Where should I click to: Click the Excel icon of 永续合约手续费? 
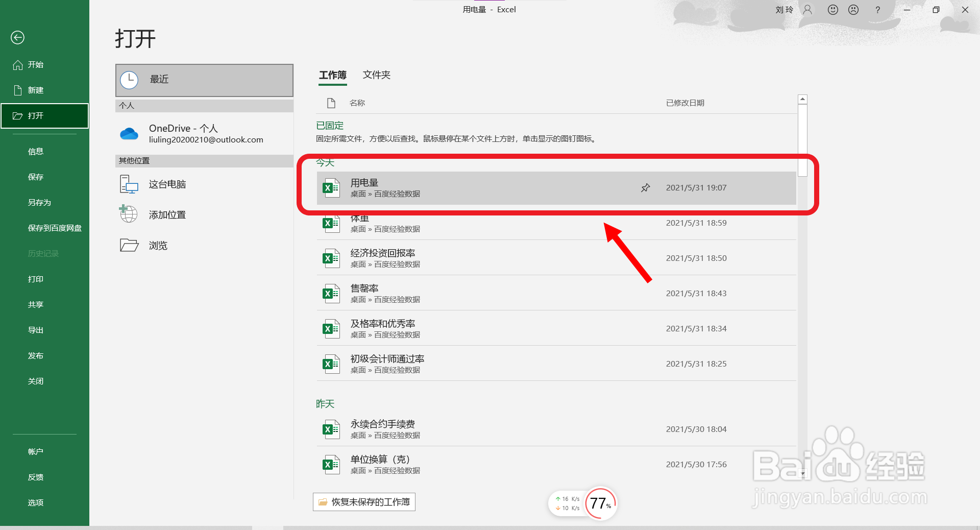pos(331,429)
